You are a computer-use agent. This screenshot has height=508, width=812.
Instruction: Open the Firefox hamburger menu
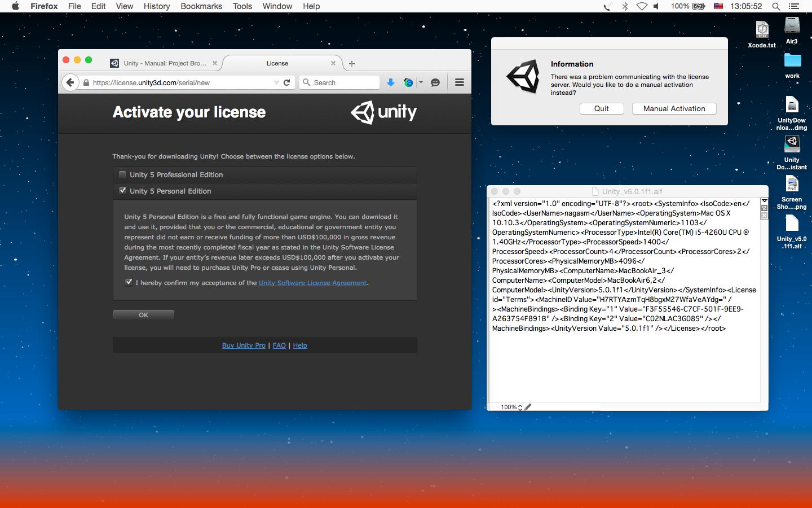460,82
